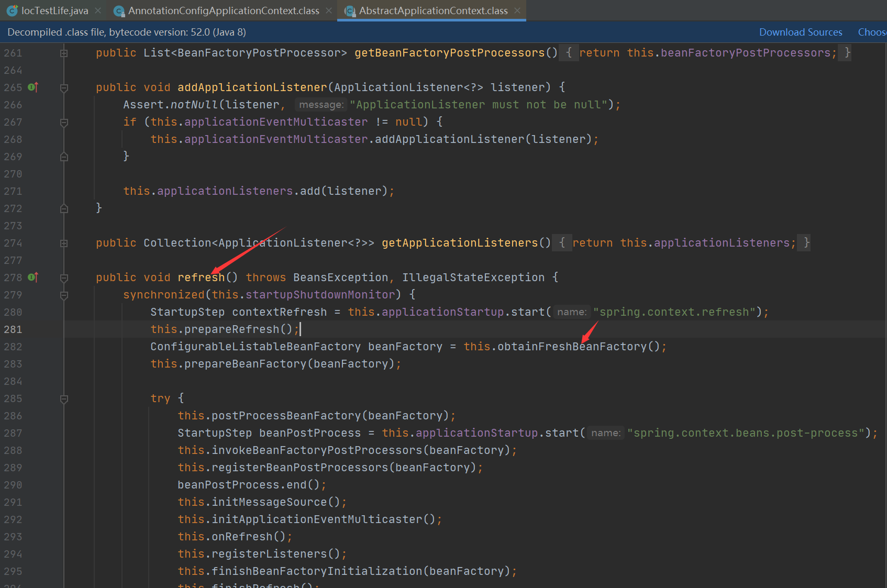Click the decompiled class file notice text
The image size is (887, 588).
pyautogui.click(x=127, y=32)
